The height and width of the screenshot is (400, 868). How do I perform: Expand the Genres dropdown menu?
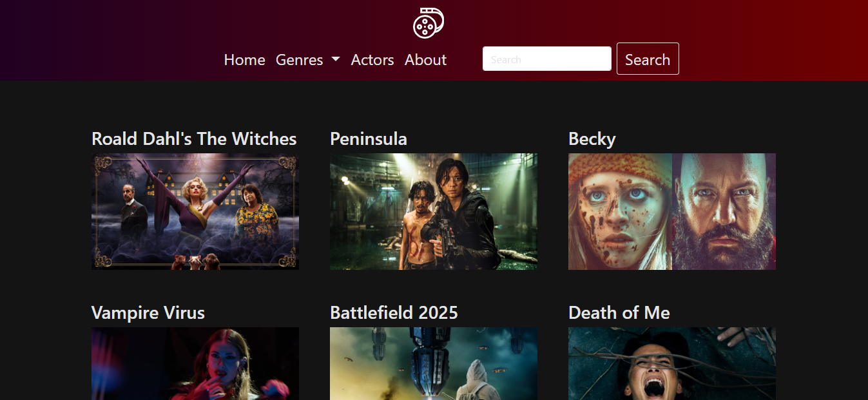[x=307, y=60]
